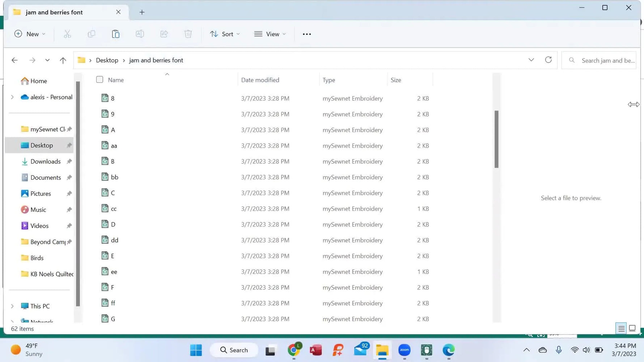This screenshot has height=362, width=644.
Task: Toggle the select-all checkbox in header
Action: [99, 80]
